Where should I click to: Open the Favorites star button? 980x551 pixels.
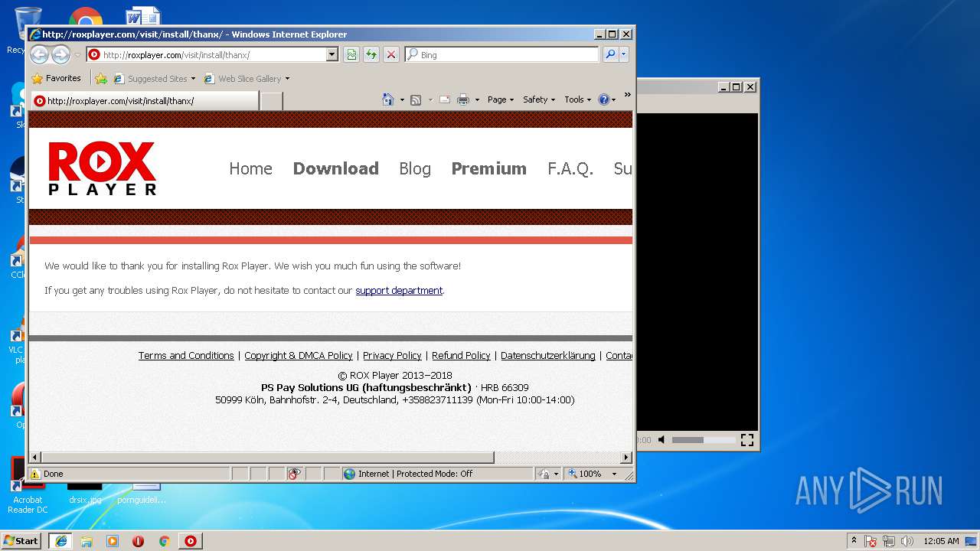click(56, 78)
